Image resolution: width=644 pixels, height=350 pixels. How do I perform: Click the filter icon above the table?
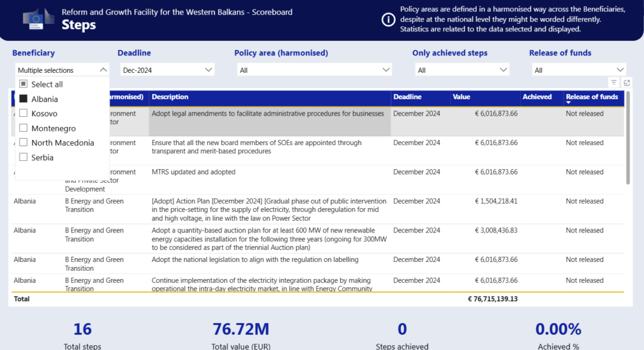click(x=614, y=82)
